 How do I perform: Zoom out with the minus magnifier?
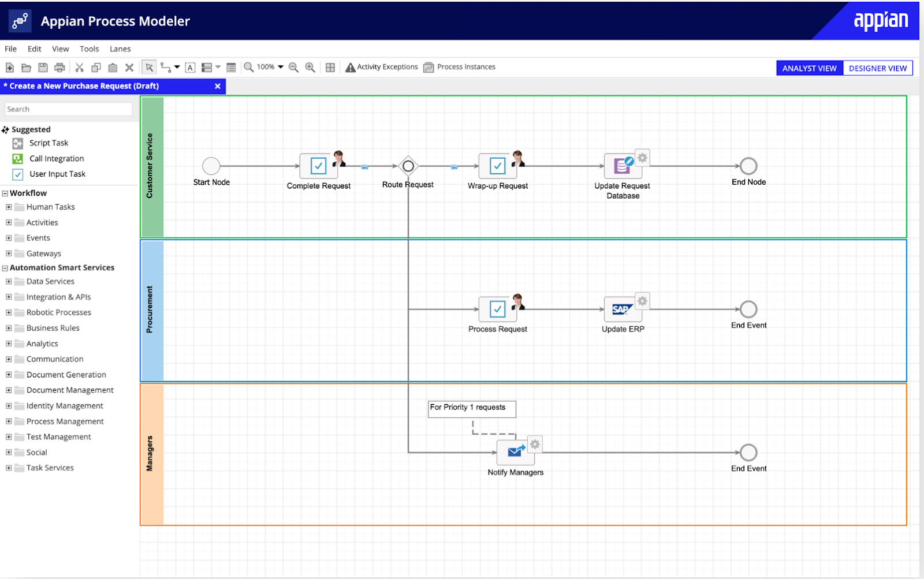click(293, 68)
